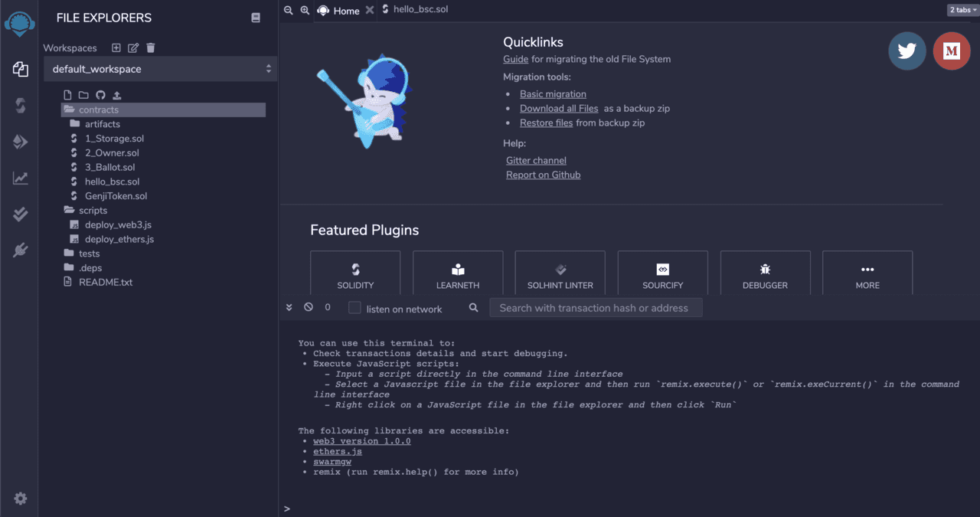Delete the workspace using trash icon
This screenshot has width=980, height=517.
click(151, 47)
